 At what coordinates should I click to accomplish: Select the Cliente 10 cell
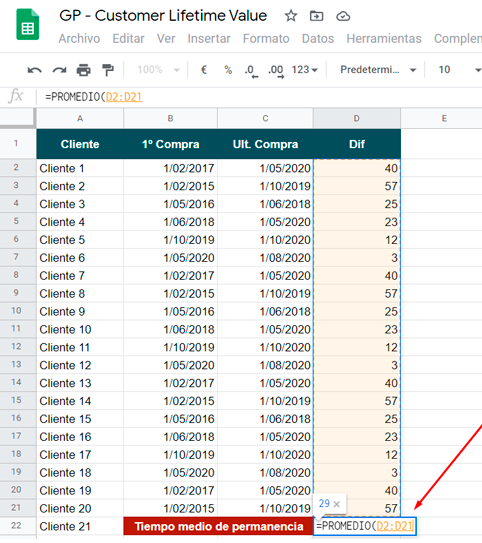coord(80,329)
